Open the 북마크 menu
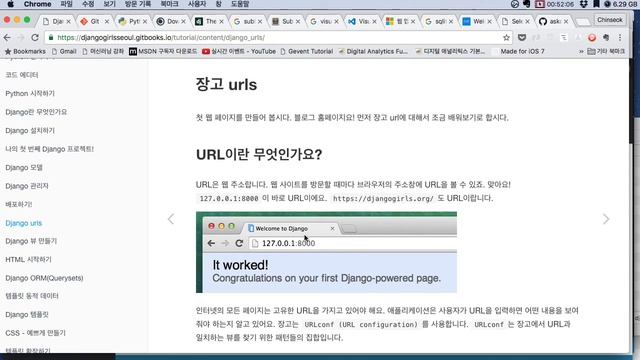 (x=169, y=4)
